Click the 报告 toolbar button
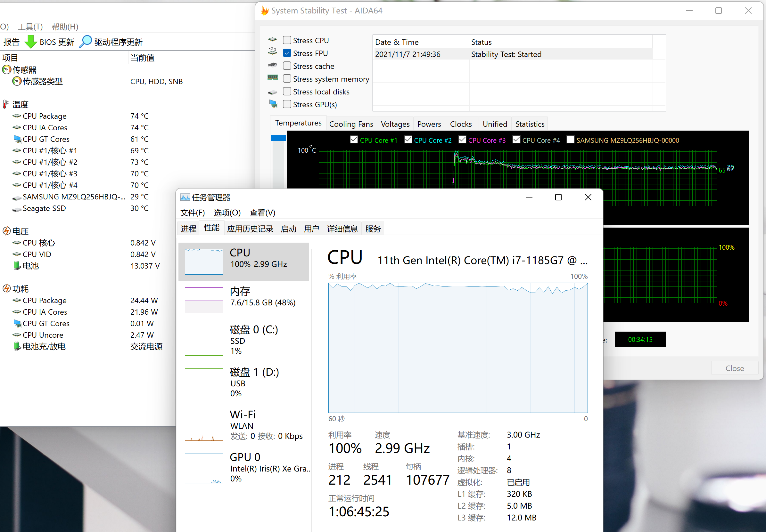766x532 pixels. coord(11,42)
